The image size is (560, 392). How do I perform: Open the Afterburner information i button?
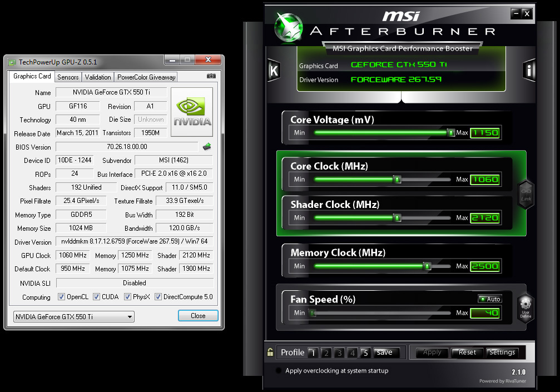[529, 70]
